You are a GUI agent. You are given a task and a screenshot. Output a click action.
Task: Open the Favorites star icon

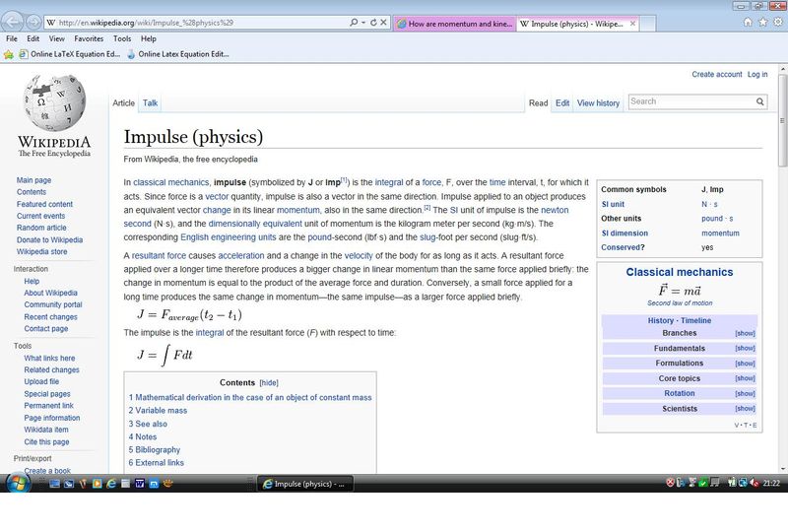pos(762,22)
